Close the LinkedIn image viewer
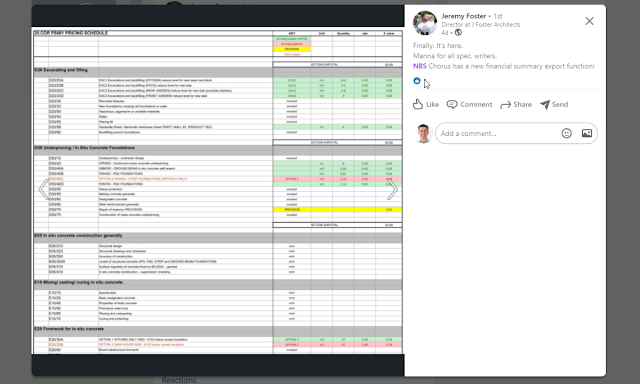This screenshot has height=384, width=640. (589, 21)
